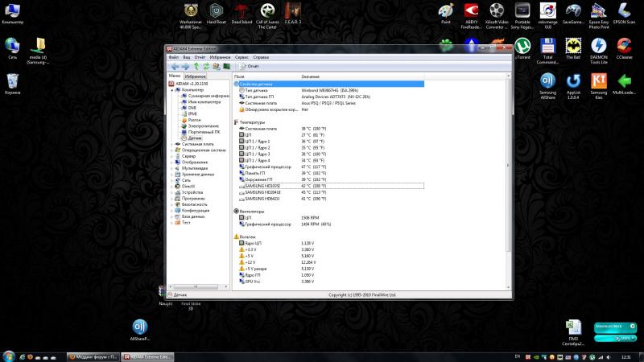The width and height of the screenshot is (644, 362).
Task: Select the +12 V voltage row
Action: 329,262
